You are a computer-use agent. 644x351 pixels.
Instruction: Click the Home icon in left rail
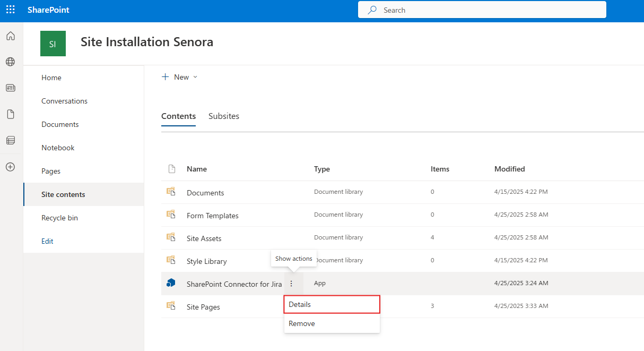[11, 36]
